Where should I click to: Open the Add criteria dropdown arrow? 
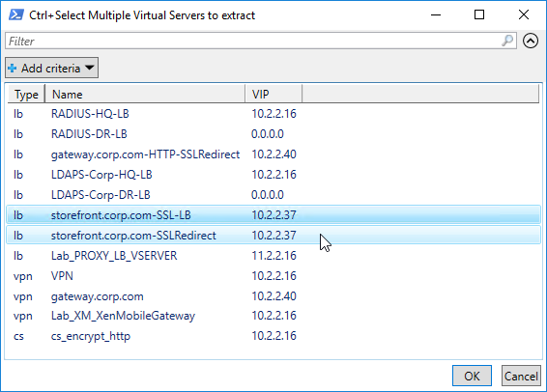pos(90,68)
